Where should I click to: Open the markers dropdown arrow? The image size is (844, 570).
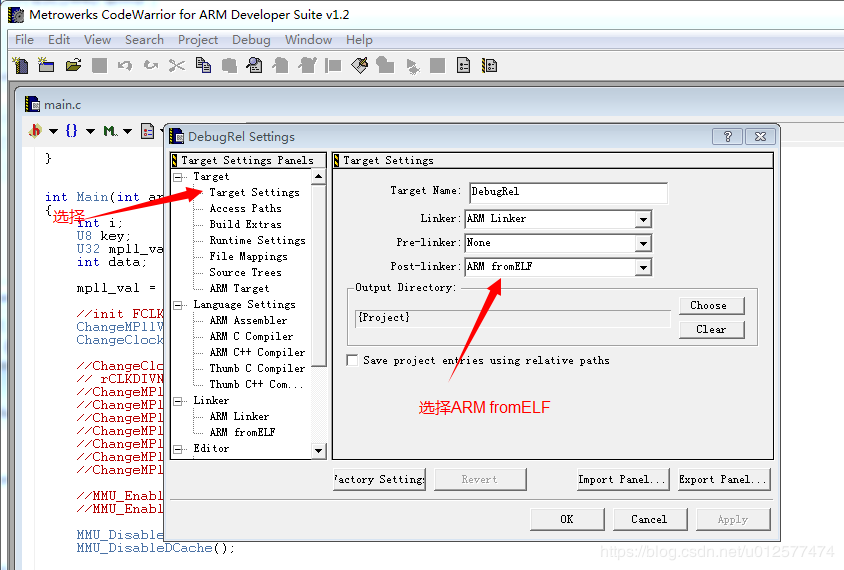(x=128, y=131)
